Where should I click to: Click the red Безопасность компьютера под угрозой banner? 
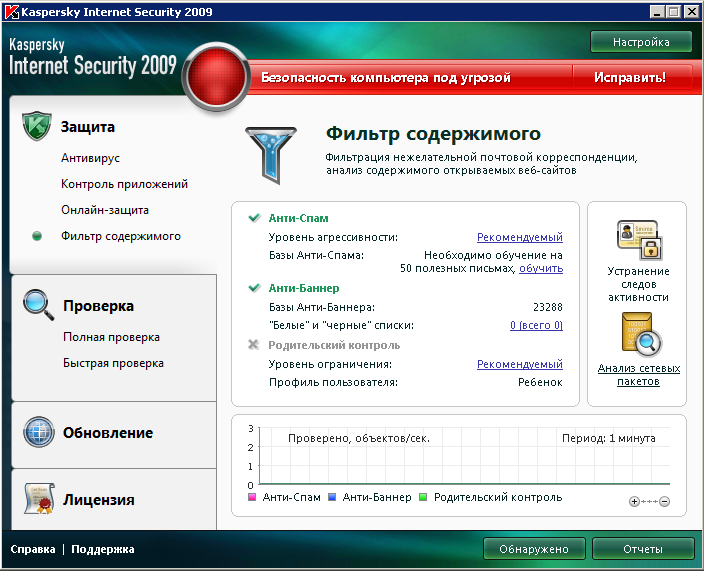coord(386,77)
